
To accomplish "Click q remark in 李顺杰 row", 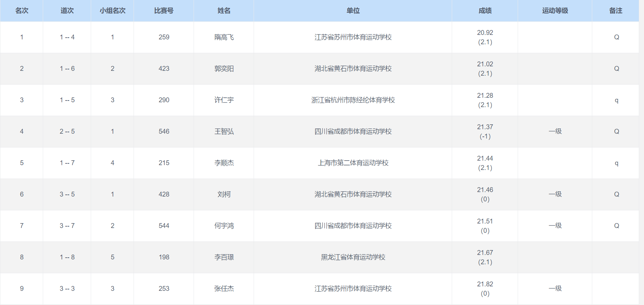I will click(x=616, y=163).
